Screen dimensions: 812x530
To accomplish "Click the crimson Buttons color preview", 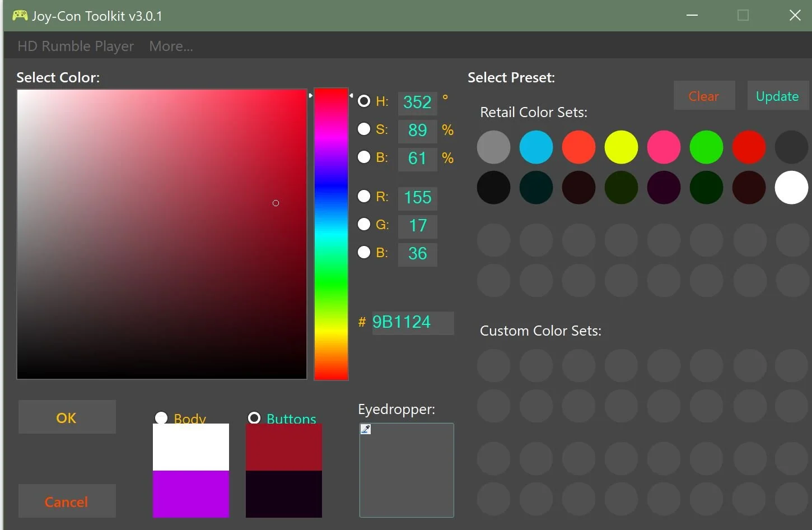I will [x=284, y=447].
